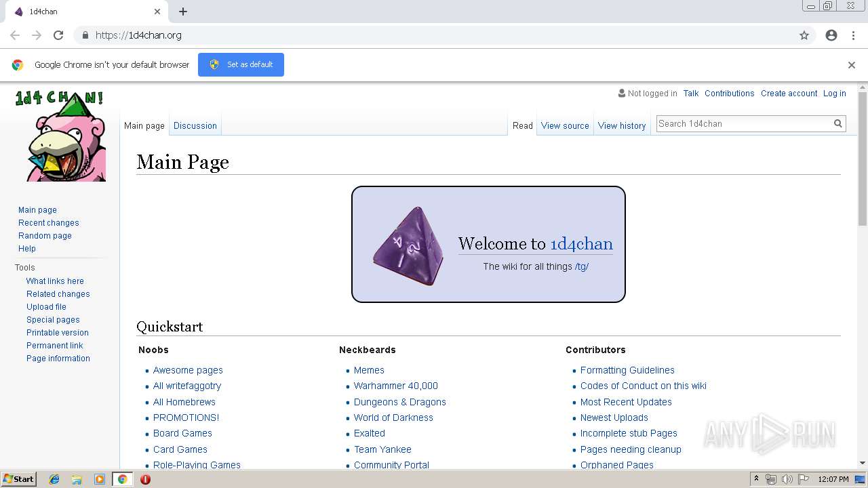The height and width of the screenshot is (488, 868).
Task: Click the padlock site info icon
Action: [85, 35]
